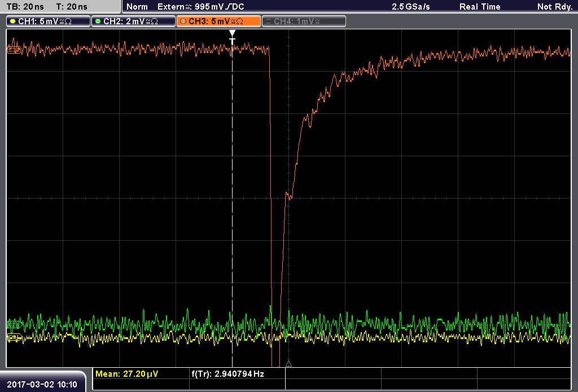The width and height of the screenshot is (578, 392).
Task: Click the Extern 995 mV DC trigger readout
Action: pos(200,7)
